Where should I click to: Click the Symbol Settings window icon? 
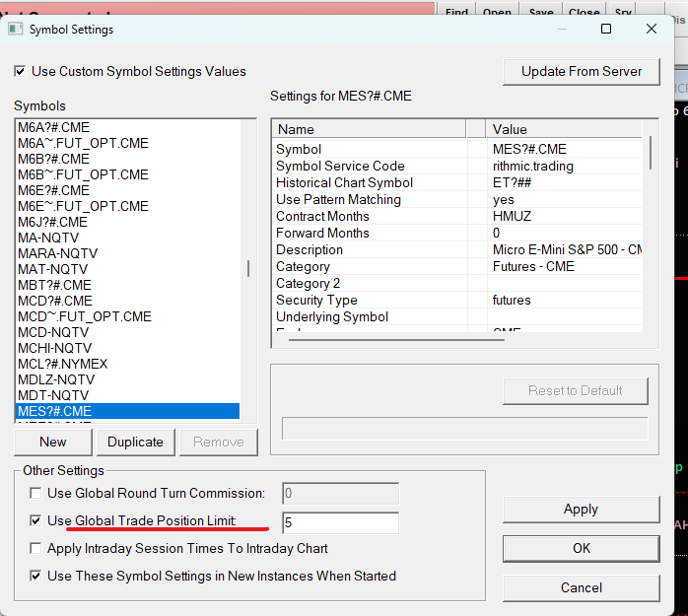pyautogui.click(x=16, y=29)
